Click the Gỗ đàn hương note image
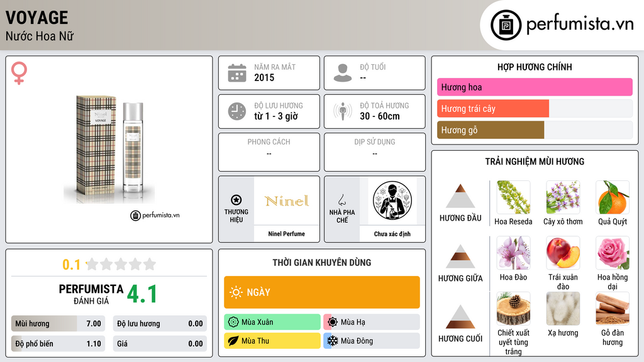The image size is (644, 362). pos(613,309)
